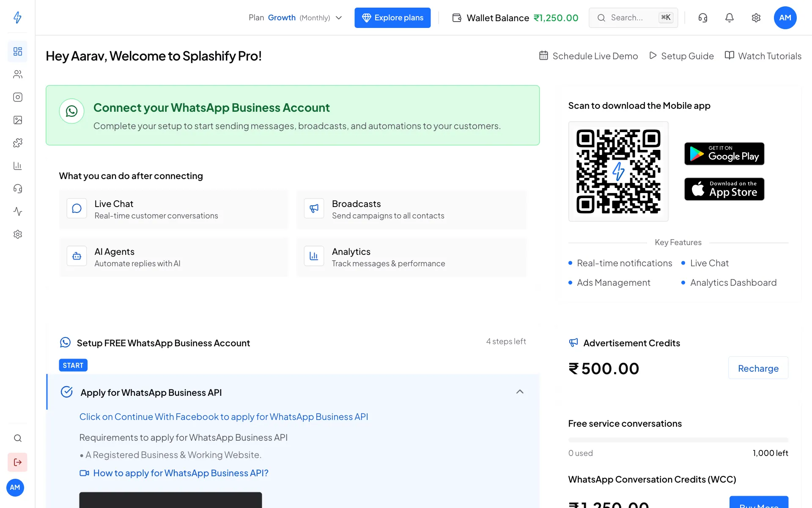
Task: Click the Wallet Balance ₹1,250.00 amount
Action: point(556,18)
